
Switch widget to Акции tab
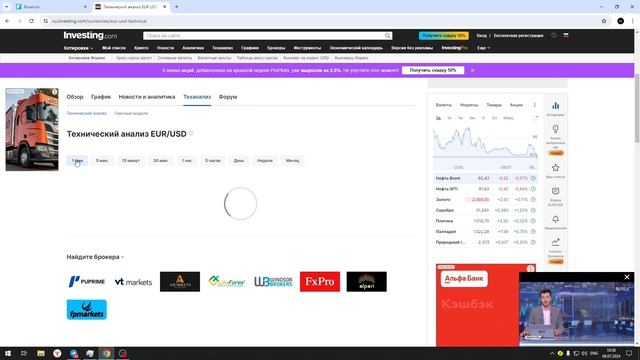(516, 105)
